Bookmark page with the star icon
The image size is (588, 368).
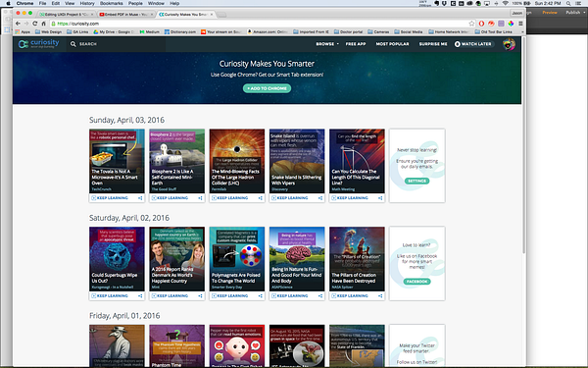[x=471, y=24]
